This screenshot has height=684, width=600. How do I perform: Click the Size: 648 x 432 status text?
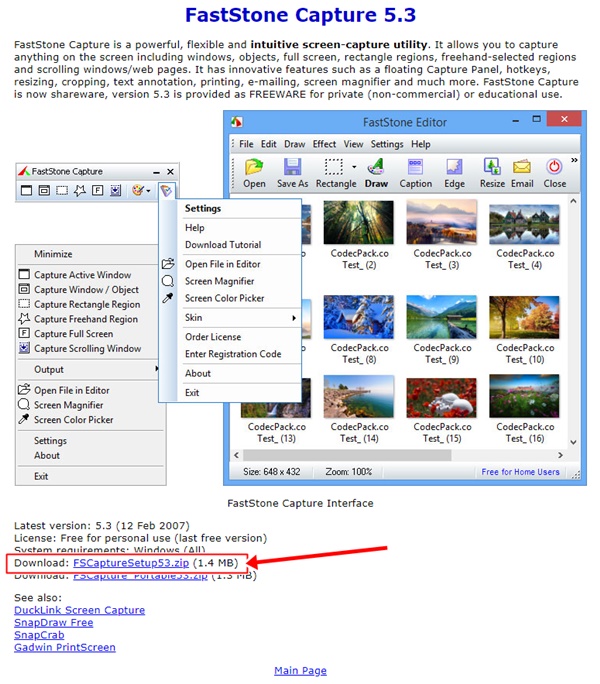pos(271,472)
